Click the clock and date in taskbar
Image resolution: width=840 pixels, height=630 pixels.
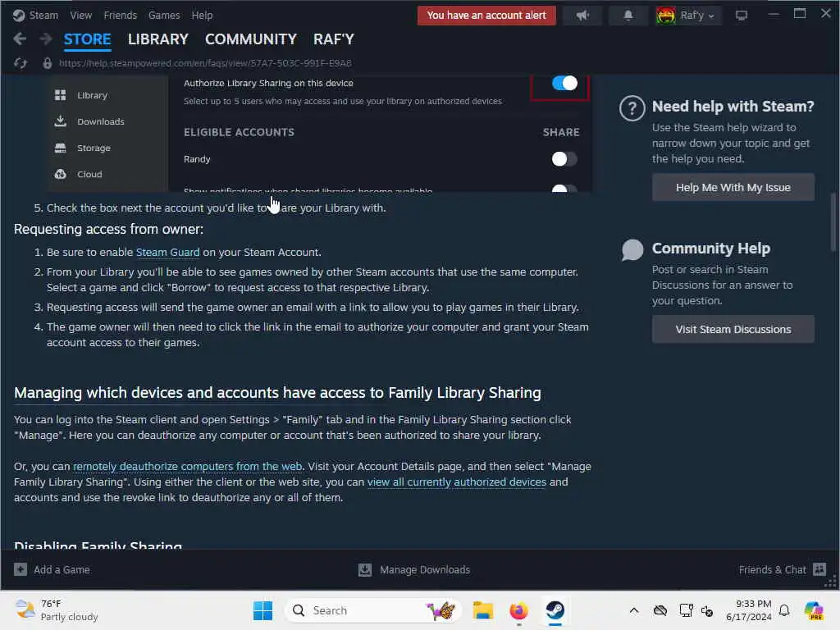(749, 610)
